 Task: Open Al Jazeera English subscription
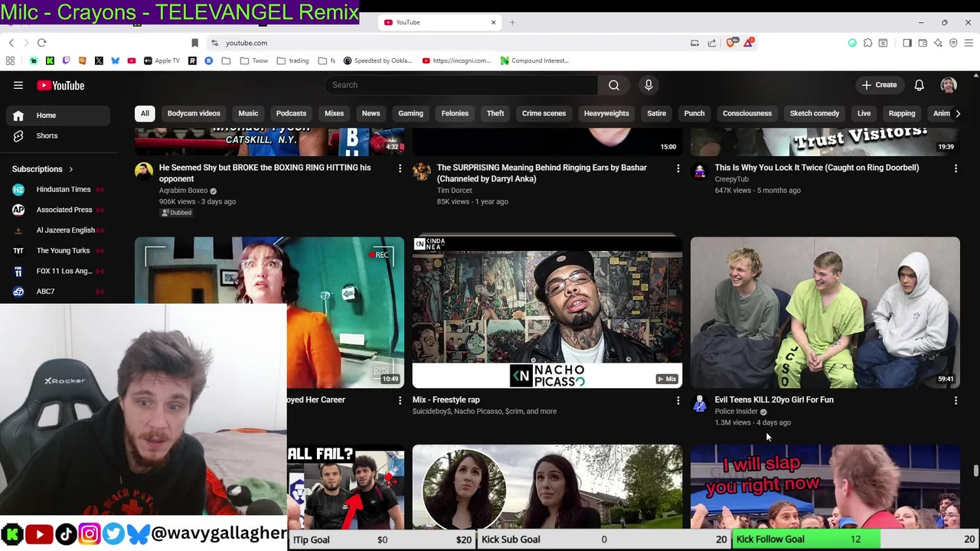point(58,230)
